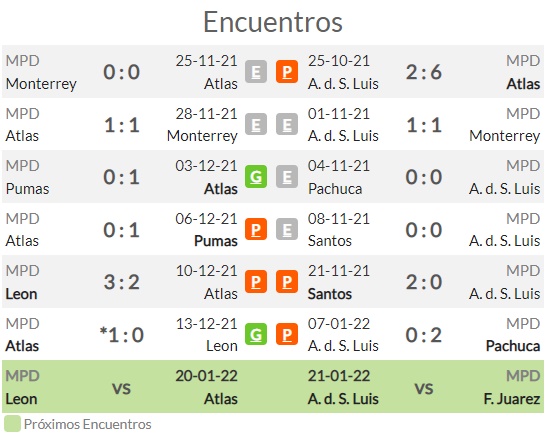Click the orange P badge for 07-01-22 Pachuca match
The image size is (545, 435).
287,334
